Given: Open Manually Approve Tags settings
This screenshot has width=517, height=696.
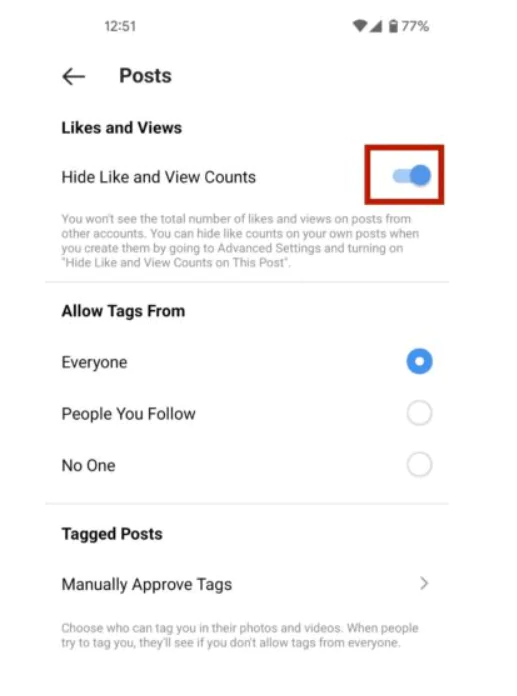Looking at the screenshot, I should [x=246, y=584].
